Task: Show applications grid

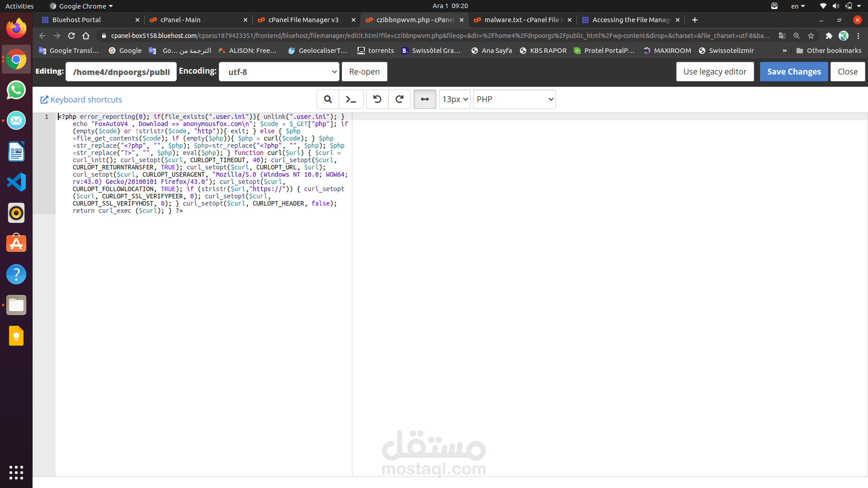Action: coord(16,472)
